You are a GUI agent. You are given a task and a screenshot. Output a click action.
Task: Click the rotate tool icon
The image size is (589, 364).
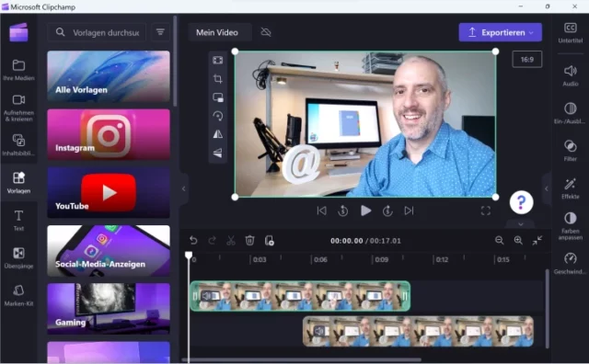(218, 116)
